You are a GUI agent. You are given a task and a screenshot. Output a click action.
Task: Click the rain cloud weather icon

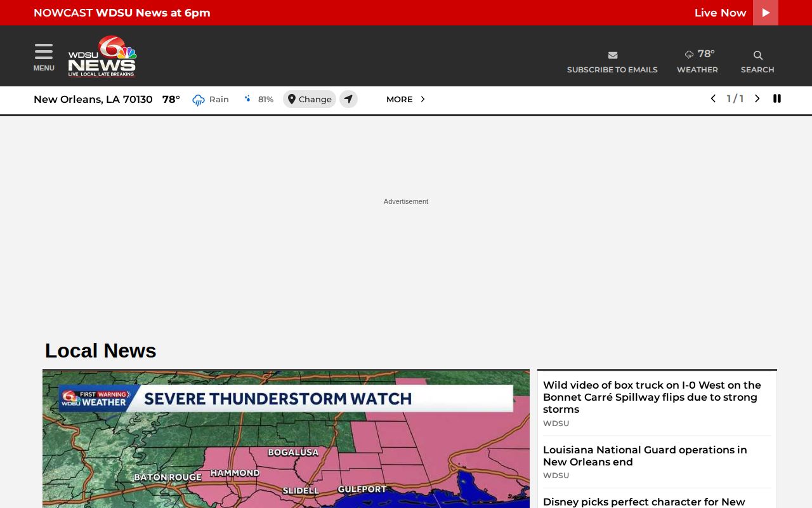(199, 100)
